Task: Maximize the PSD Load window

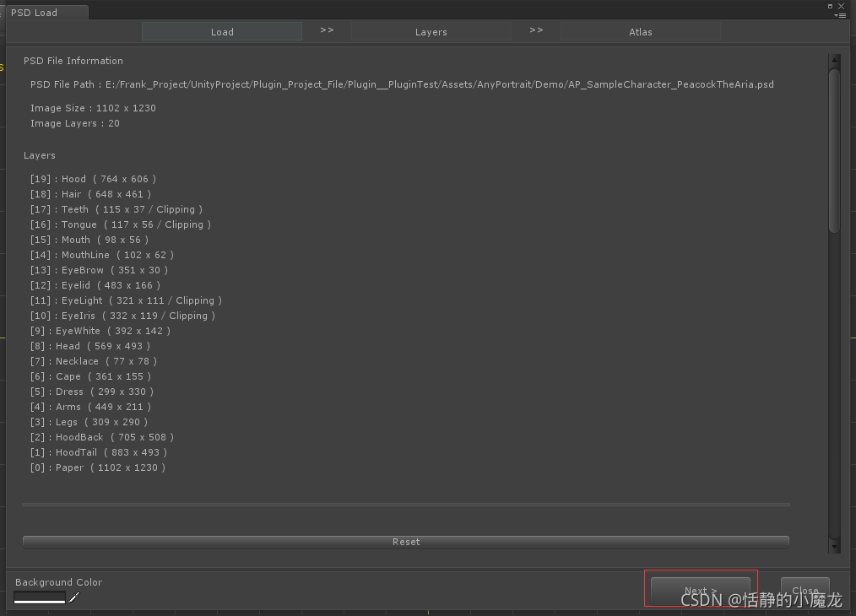Action: (830, 6)
